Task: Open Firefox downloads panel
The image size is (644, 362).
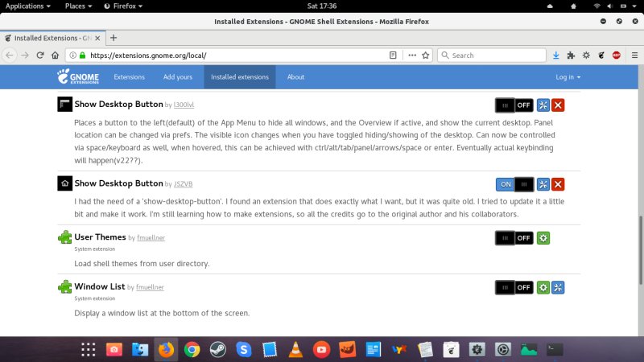Action: tap(555, 55)
